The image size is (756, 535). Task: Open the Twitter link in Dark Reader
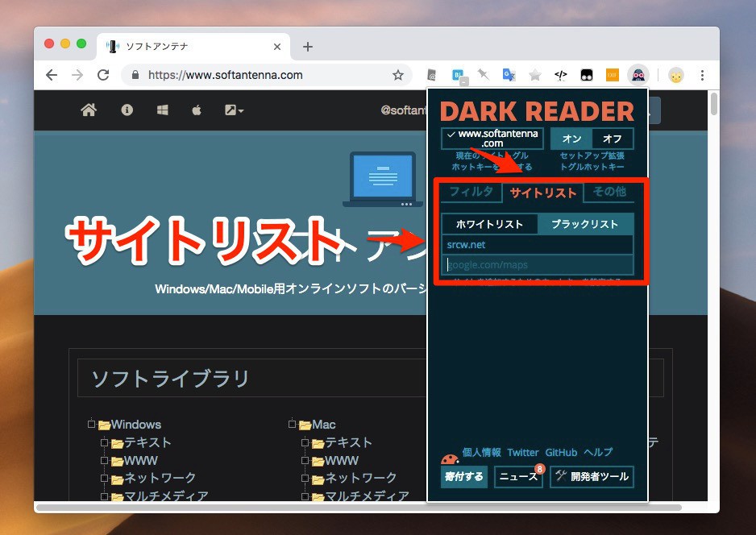(522, 453)
